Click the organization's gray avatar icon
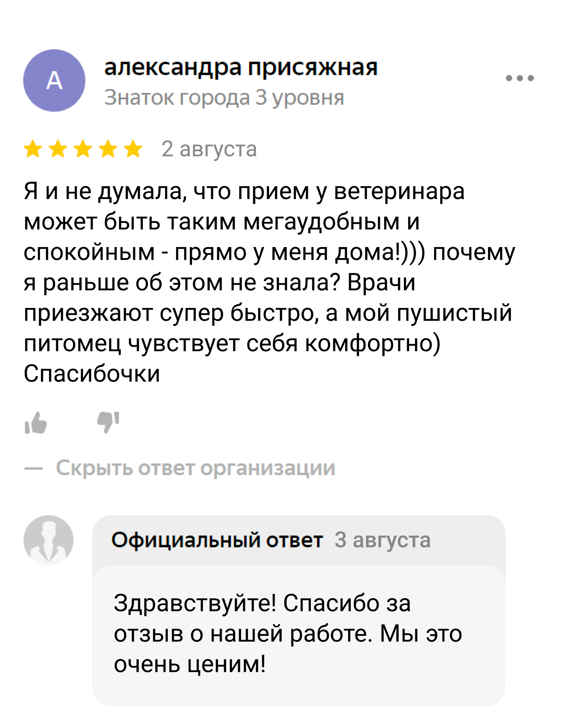The image size is (588, 709). coord(48,540)
